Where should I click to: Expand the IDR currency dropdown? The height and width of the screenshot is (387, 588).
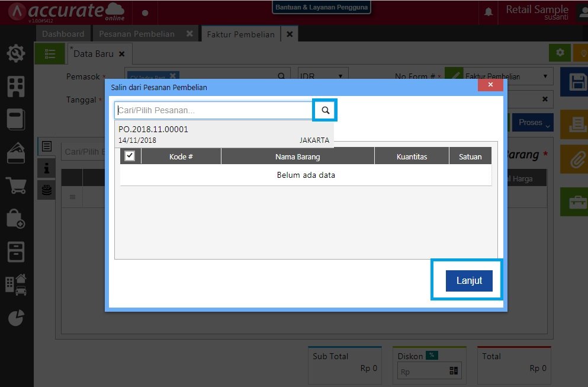tap(323, 76)
